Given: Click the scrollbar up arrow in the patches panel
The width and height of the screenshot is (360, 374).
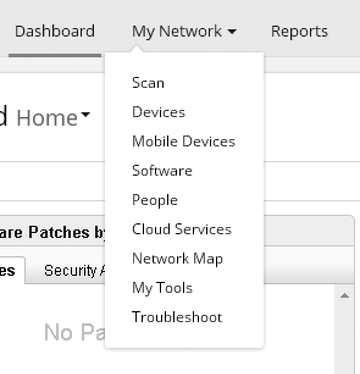Looking at the screenshot, I should point(345,296).
